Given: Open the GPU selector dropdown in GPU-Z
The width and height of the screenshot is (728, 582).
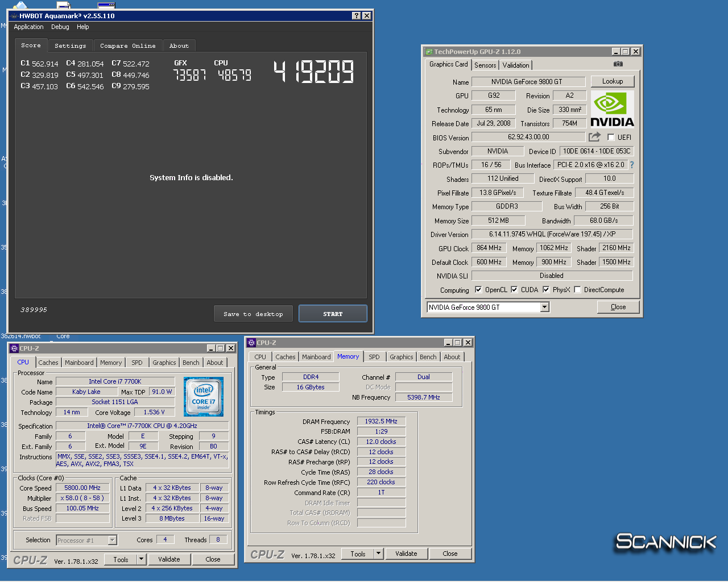Looking at the screenshot, I should click(x=544, y=307).
